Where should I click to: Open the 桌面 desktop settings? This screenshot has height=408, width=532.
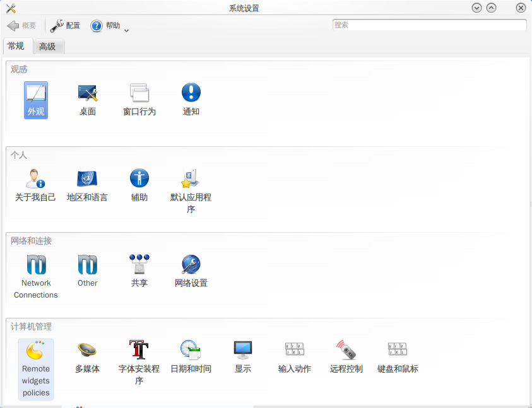coord(88,100)
